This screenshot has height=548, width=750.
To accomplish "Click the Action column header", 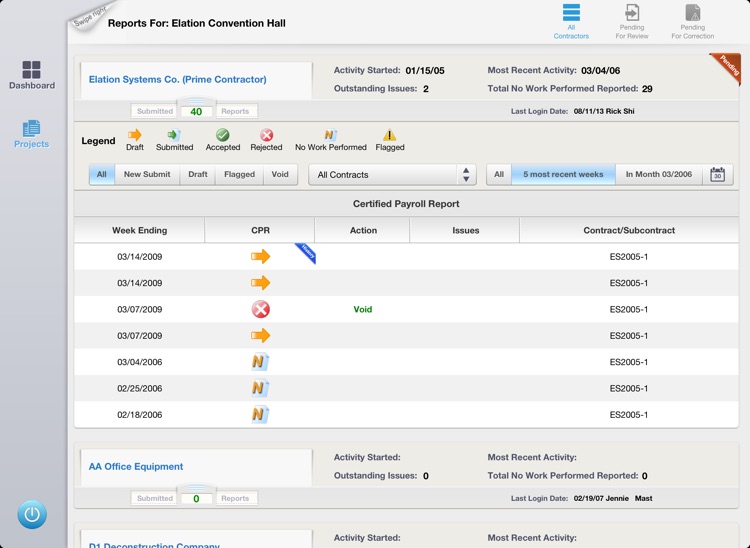I will click(x=363, y=230).
